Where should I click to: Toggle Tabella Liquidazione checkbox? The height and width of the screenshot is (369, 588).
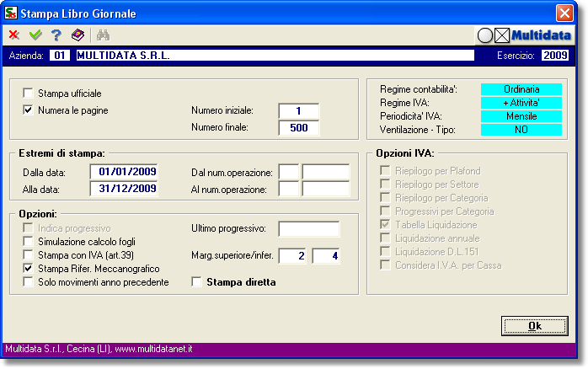coord(385,225)
